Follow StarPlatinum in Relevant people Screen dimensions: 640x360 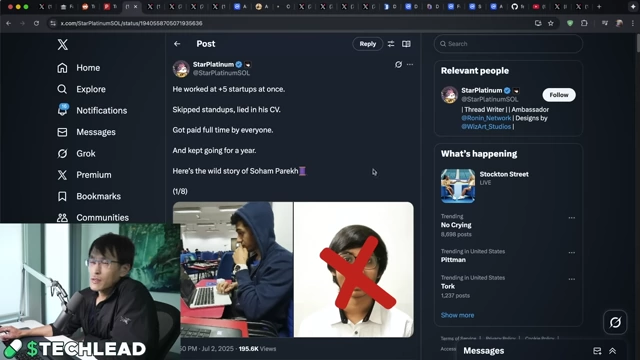(x=559, y=95)
